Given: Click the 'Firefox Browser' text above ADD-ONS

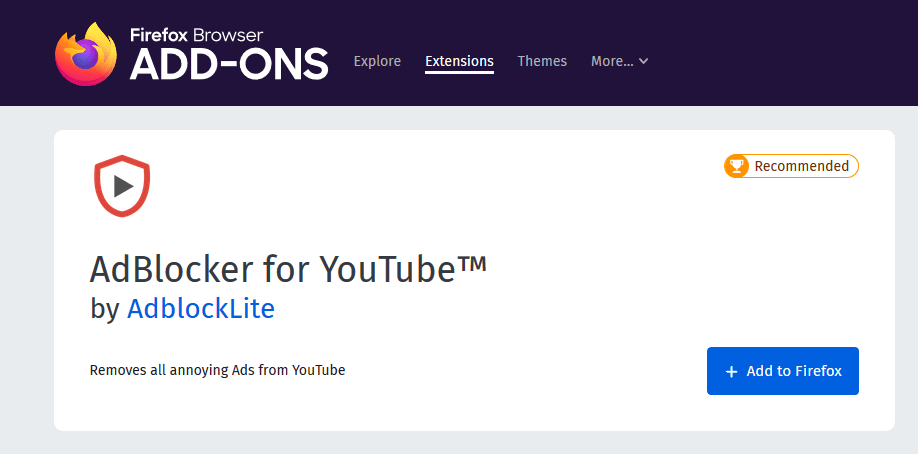Looking at the screenshot, I should (x=196, y=36).
